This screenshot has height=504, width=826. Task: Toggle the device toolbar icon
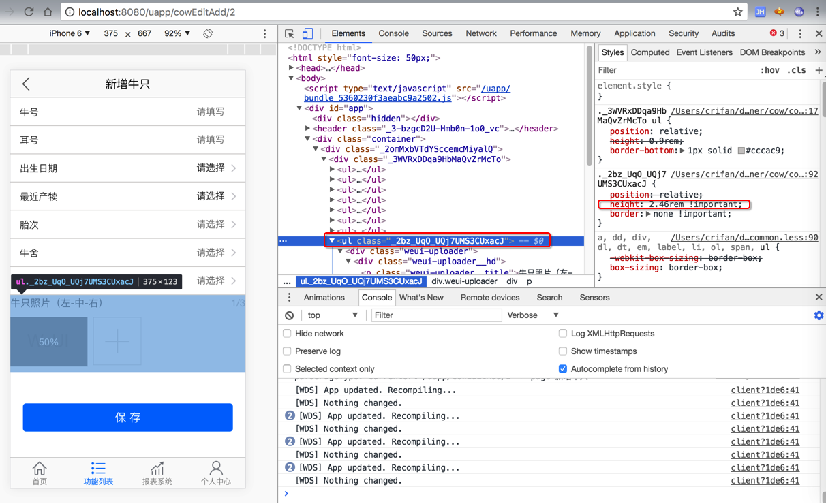pyautogui.click(x=307, y=33)
